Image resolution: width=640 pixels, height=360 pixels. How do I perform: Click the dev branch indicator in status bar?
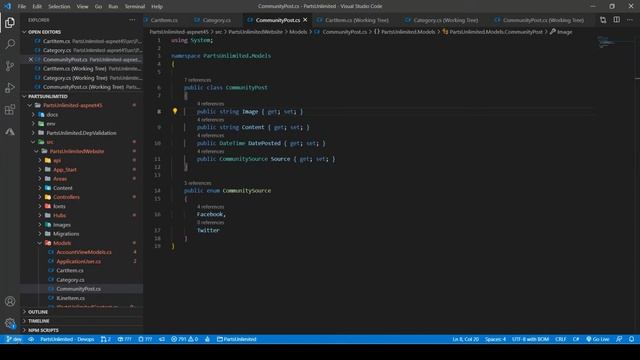(14, 339)
